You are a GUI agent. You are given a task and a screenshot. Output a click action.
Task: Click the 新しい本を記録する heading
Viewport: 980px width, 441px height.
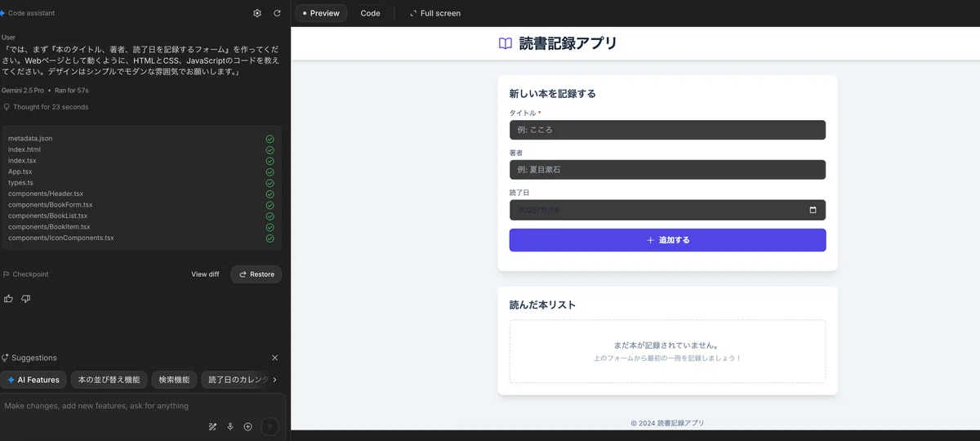pos(552,94)
